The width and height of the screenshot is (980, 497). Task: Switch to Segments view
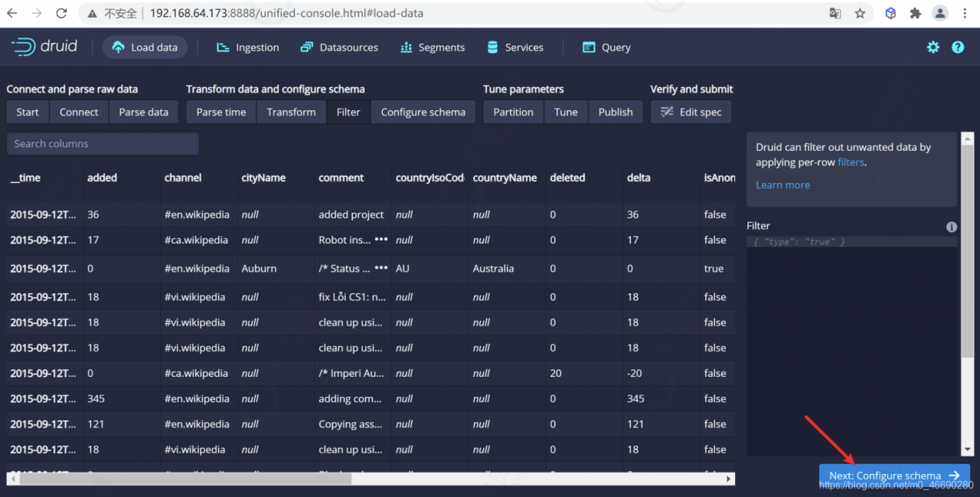click(x=433, y=47)
